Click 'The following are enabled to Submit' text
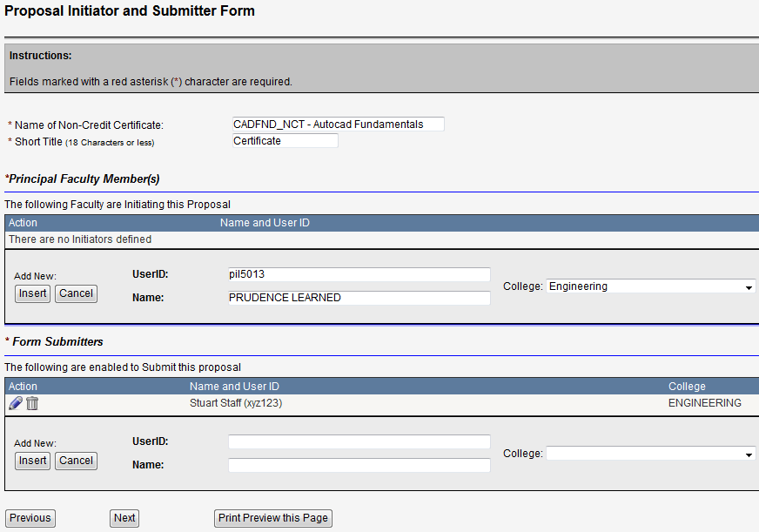The width and height of the screenshot is (759, 532). click(123, 367)
